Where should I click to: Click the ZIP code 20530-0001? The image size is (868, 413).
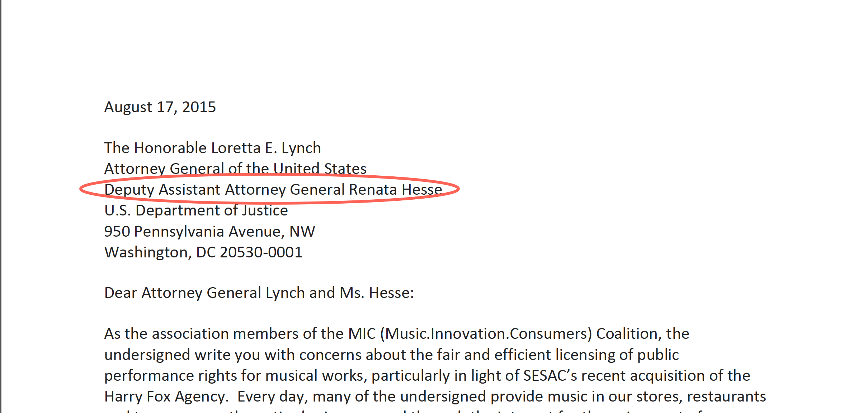point(261,252)
